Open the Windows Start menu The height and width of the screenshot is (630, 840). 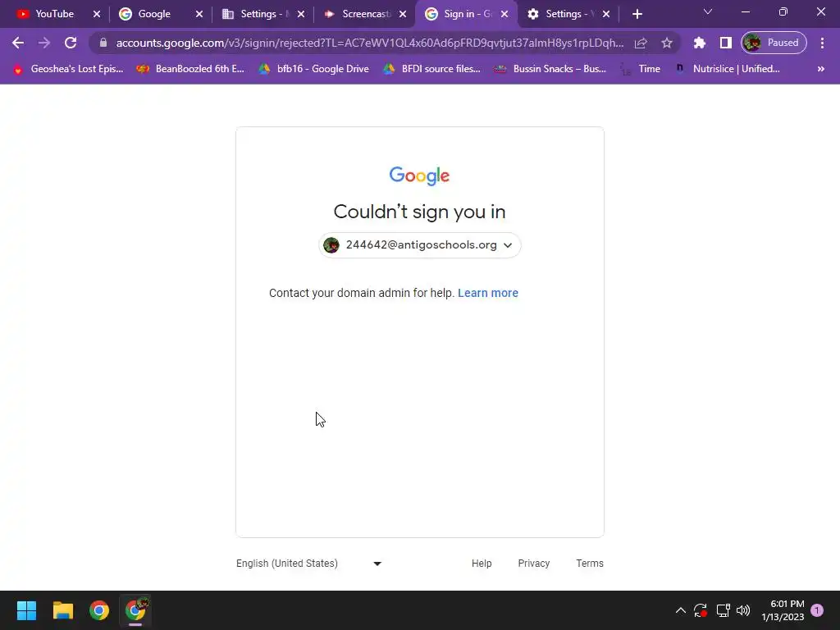tap(26, 610)
